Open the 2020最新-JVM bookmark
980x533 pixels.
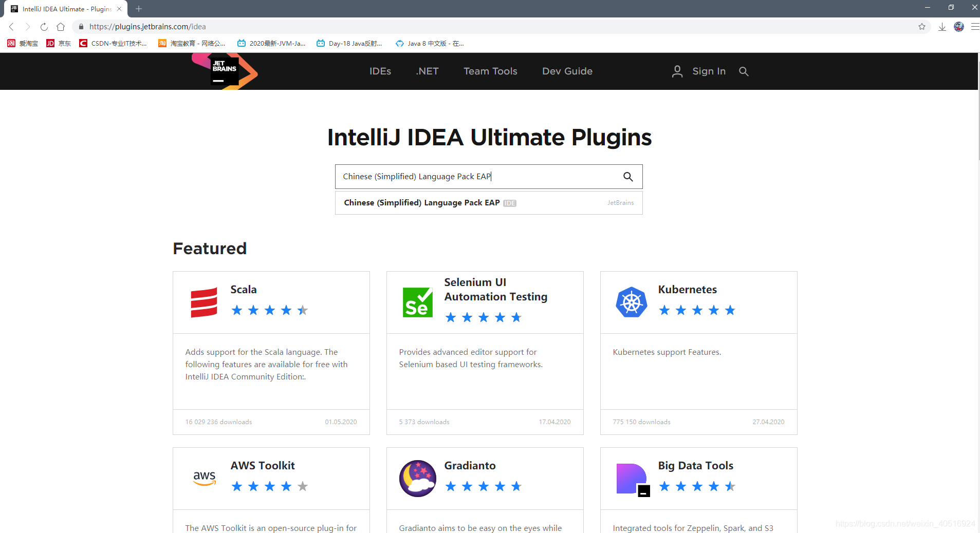[271, 44]
